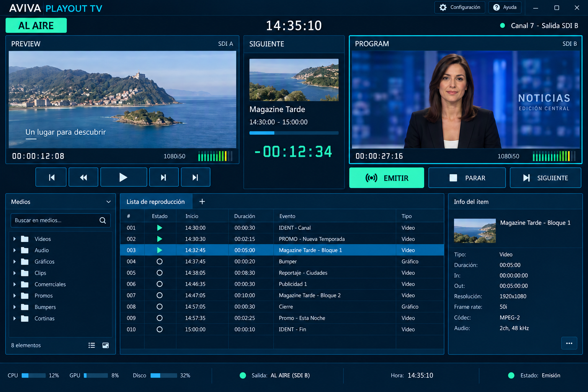Add a new playlist tab
The height and width of the screenshot is (392, 588).
pyautogui.click(x=202, y=202)
